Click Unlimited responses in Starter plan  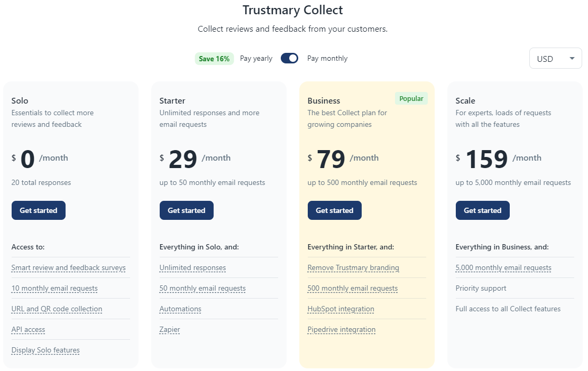[x=192, y=268]
